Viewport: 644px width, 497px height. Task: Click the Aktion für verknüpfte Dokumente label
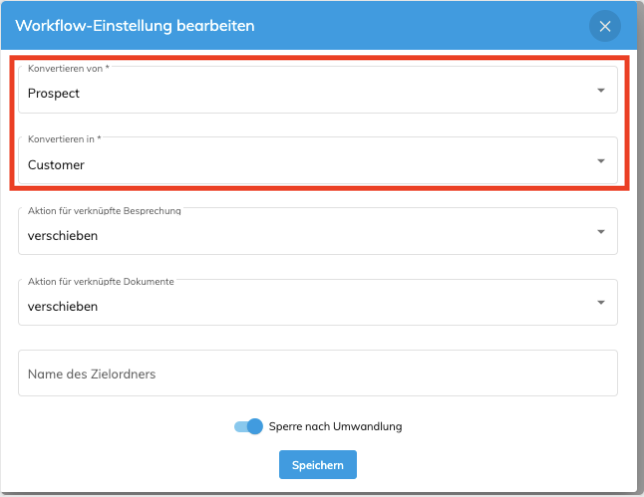pyautogui.click(x=101, y=282)
